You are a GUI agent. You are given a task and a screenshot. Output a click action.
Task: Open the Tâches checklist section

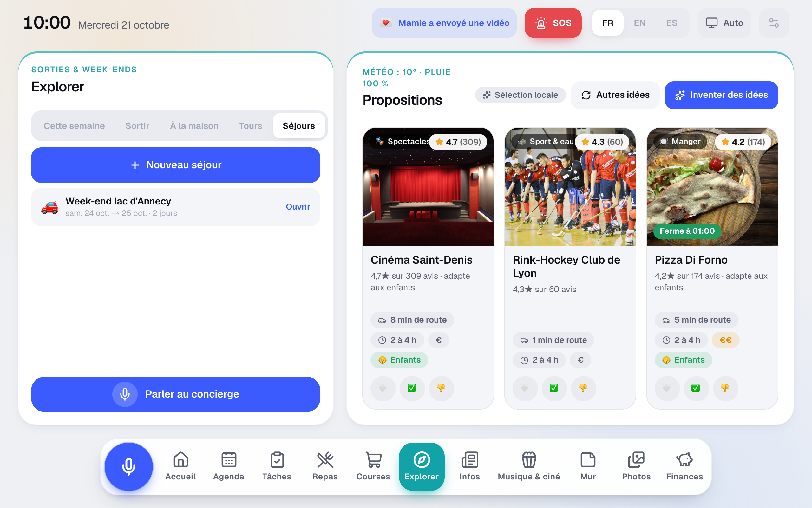pos(277,466)
